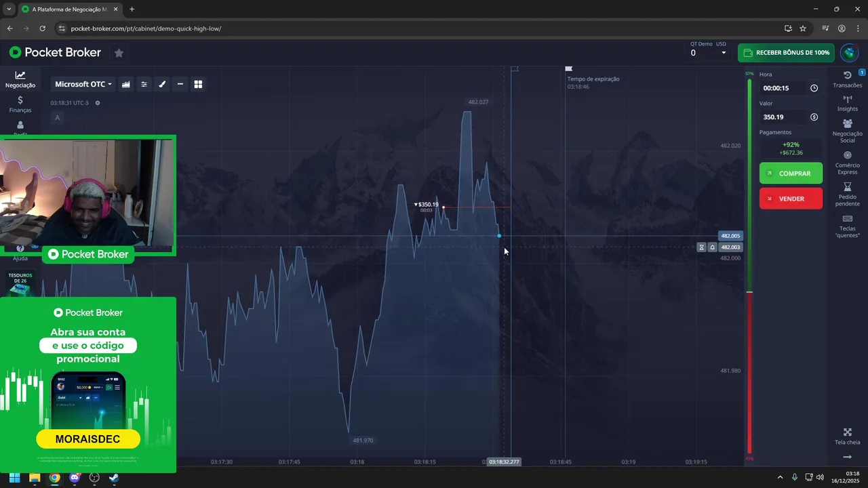The image size is (868, 488).
Task: Open the tab search chevron dropdown
Action: 9,9
